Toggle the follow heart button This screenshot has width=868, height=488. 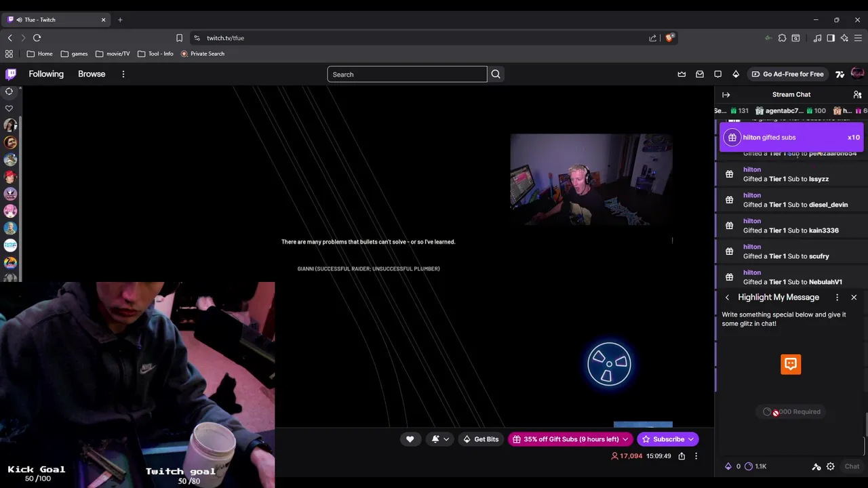[x=410, y=439]
